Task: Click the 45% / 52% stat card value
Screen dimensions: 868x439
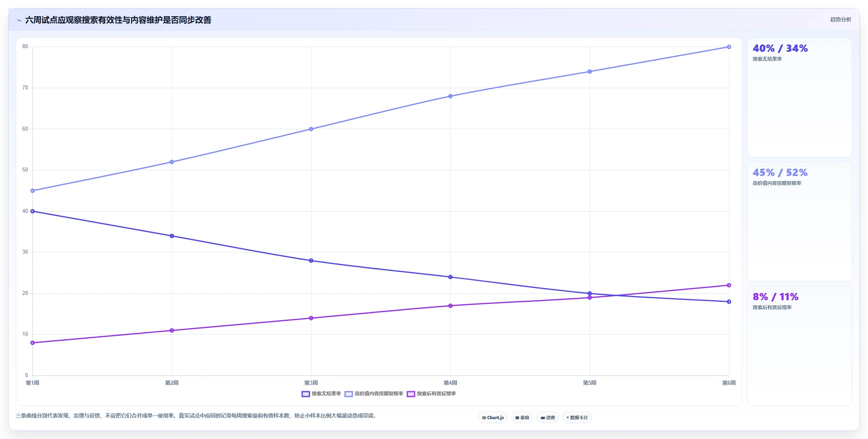Action: 780,173
